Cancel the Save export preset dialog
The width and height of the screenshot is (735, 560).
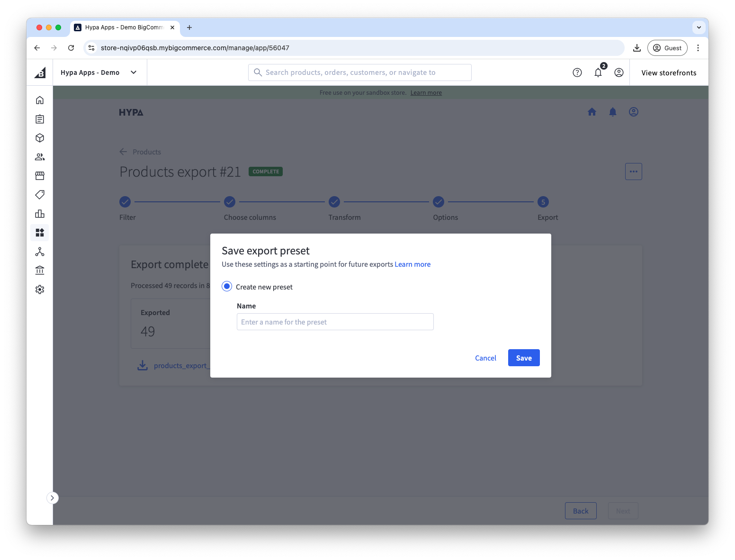(x=485, y=358)
